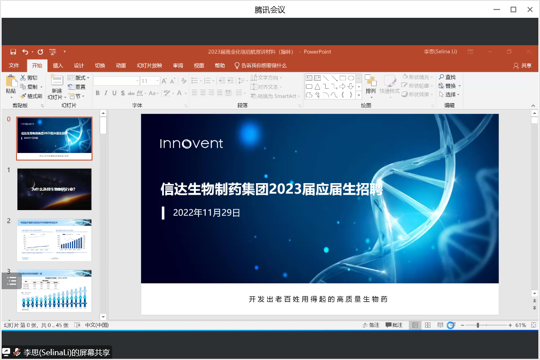Click the Save icon in quick access toolbar
The image size is (540, 360).
click(13, 52)
